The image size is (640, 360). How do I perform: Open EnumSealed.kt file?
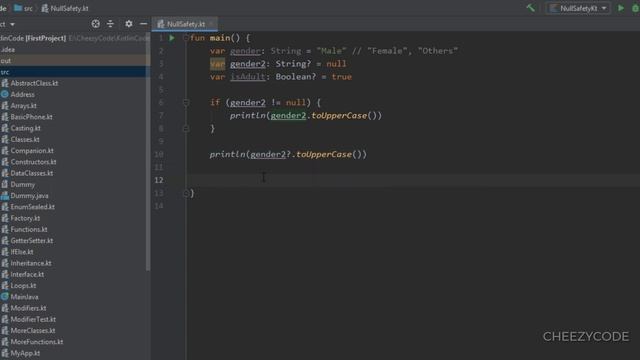[x=32, y=207]
